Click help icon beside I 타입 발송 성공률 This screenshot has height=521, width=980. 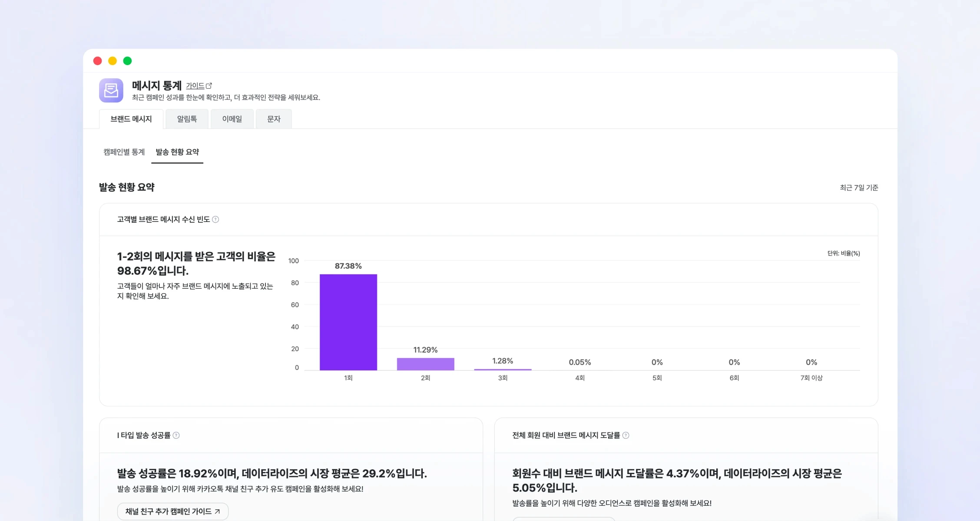coord(176,435)
